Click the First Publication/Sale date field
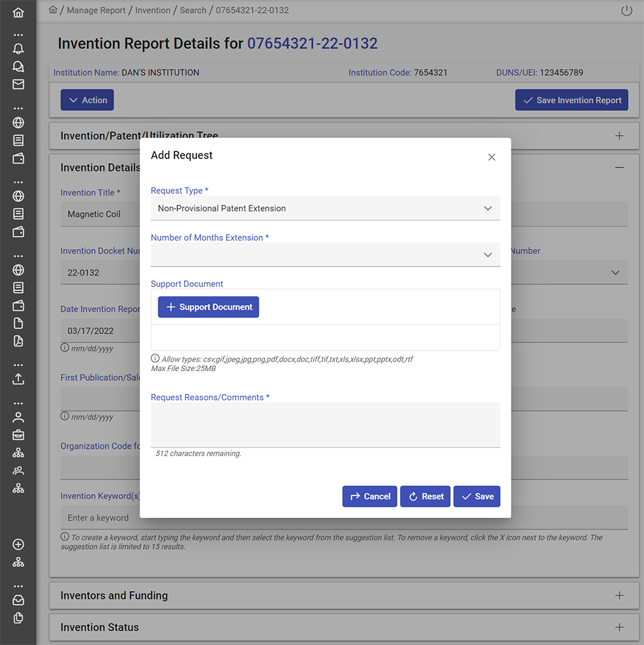 (100, 399)
